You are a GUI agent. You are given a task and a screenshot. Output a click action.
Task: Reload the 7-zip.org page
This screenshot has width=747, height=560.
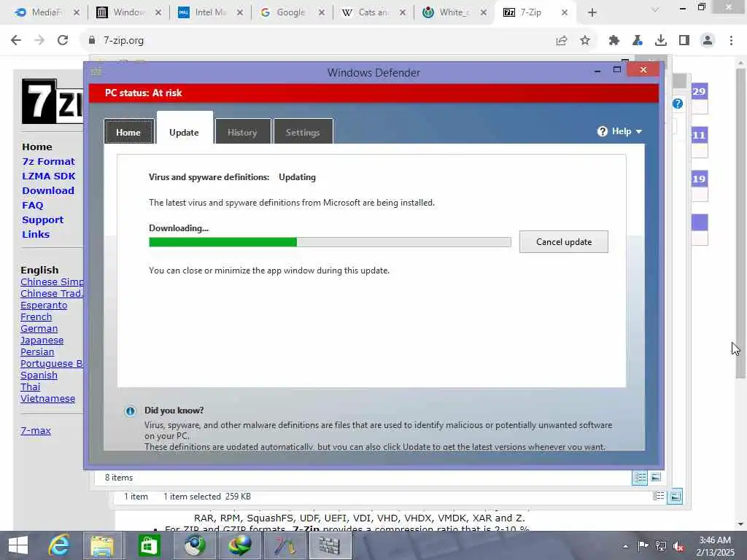pyautogui.click(x=63, y=41)
